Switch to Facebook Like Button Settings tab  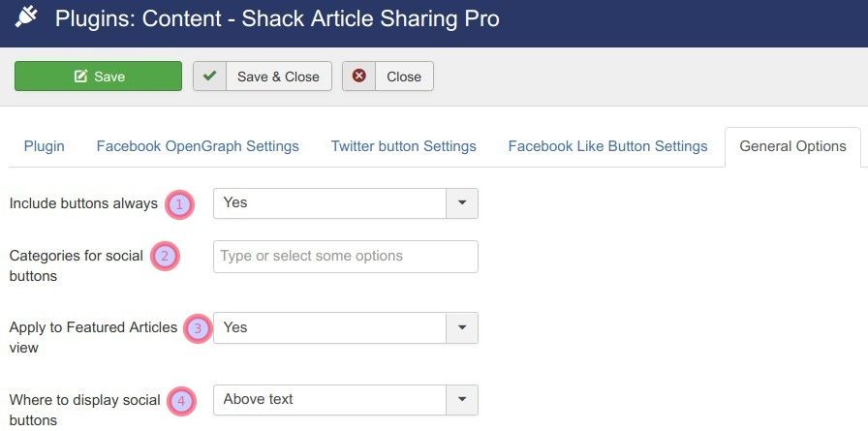coord(607,146)
